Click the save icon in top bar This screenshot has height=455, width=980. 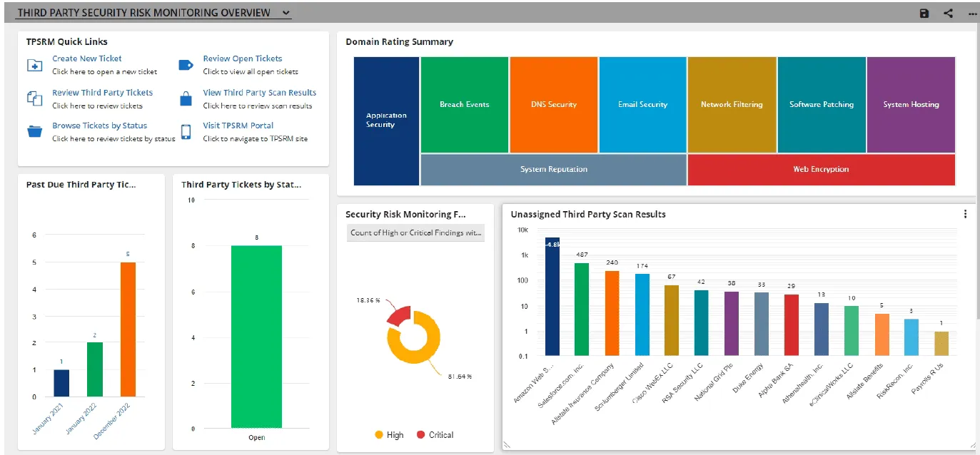924,14
